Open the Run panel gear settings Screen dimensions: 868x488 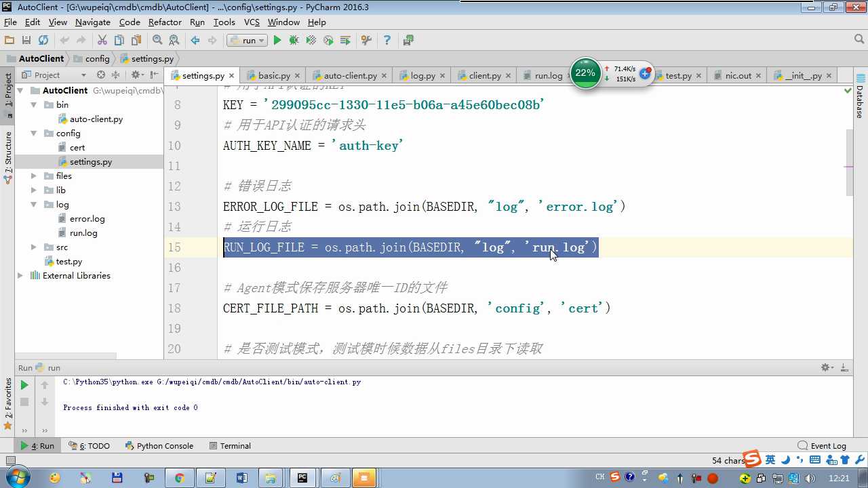click(x=827, y=367)
